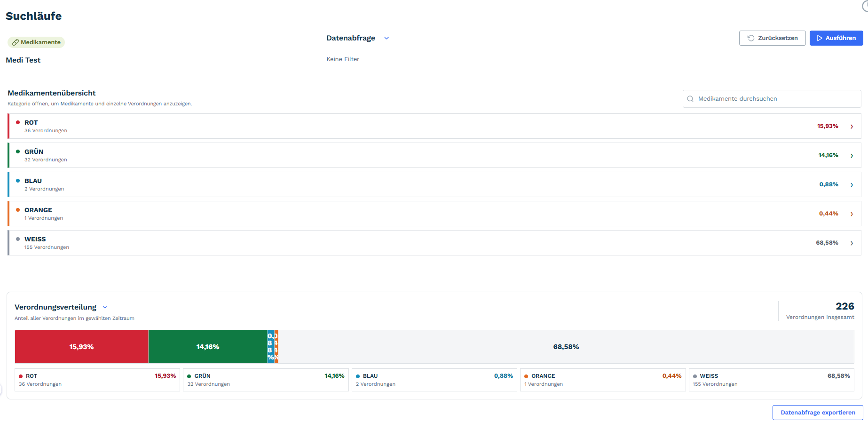868x422 pixels.
Task: Click the 0,44% value in ORANGE row
Action: [x=829, y=214]
